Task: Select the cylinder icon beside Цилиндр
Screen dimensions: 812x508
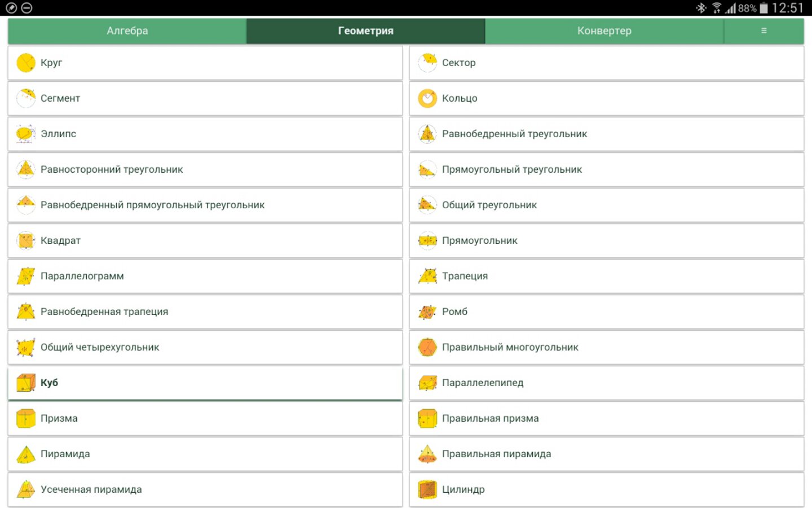Action: [x=427, y=489]
